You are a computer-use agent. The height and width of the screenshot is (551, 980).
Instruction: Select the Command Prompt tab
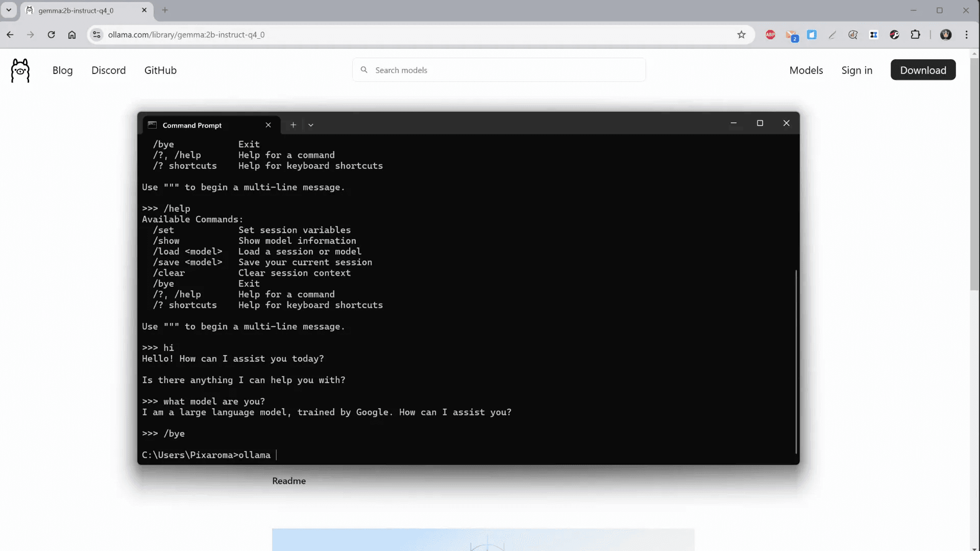point(192,125)
